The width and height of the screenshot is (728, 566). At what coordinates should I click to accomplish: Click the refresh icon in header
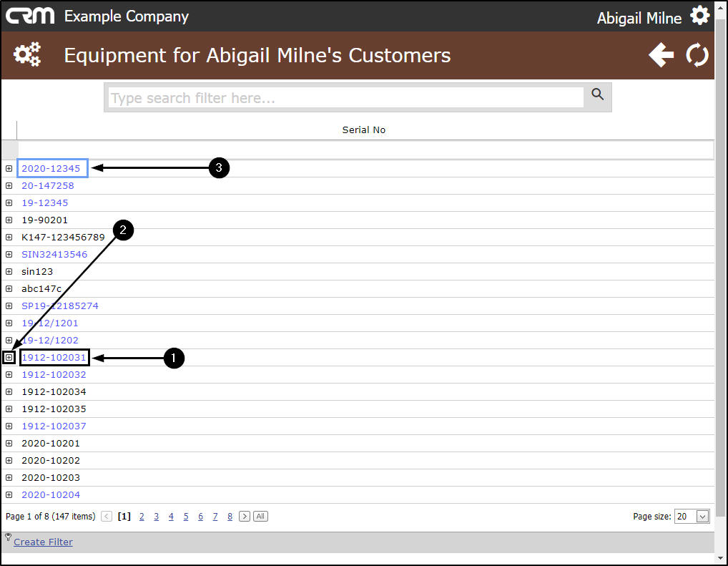click(697, 55)
